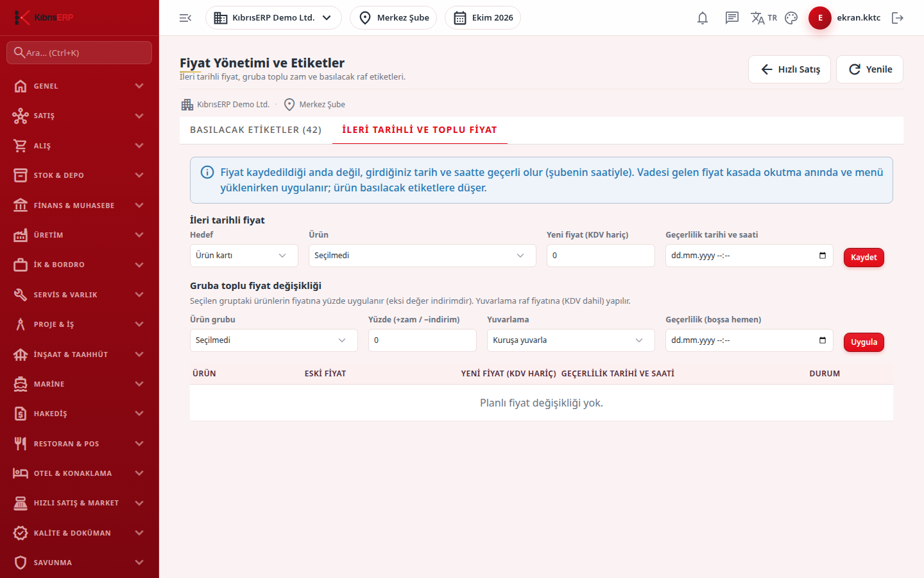Click the Geçerlilik tarihi ve saati date field

click(749, 256)
